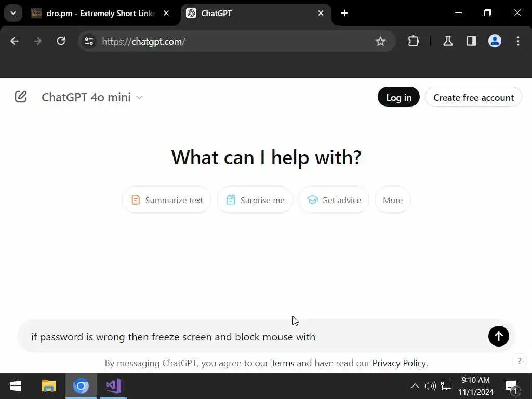
Task: Close the dro.pm tab
Action: [x=166, y=13]
